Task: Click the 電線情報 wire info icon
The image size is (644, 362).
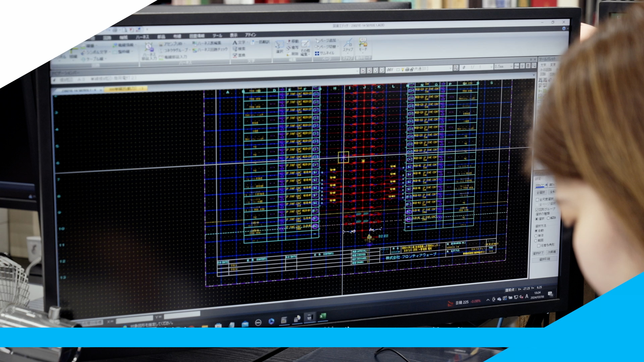Action: (115, 45)
